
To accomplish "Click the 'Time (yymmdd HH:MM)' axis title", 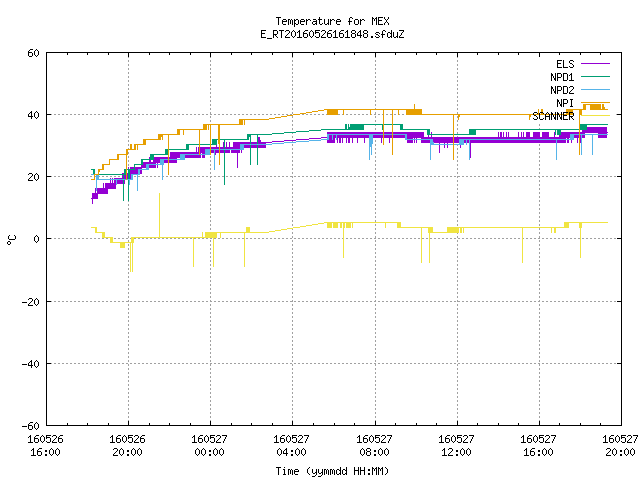I will (x=332, y=471).
